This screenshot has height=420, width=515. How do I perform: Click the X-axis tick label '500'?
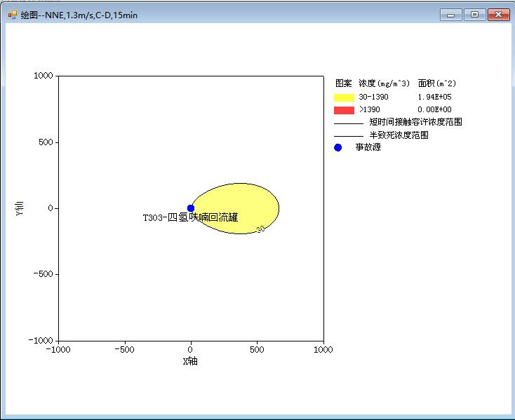click(257, 349)
